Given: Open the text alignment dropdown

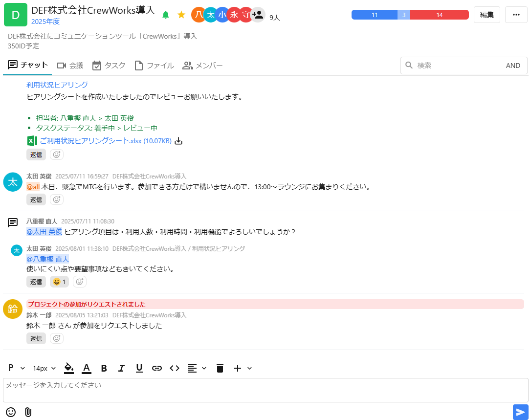Looking at the screenshot, I should click(x=197, y=368).
